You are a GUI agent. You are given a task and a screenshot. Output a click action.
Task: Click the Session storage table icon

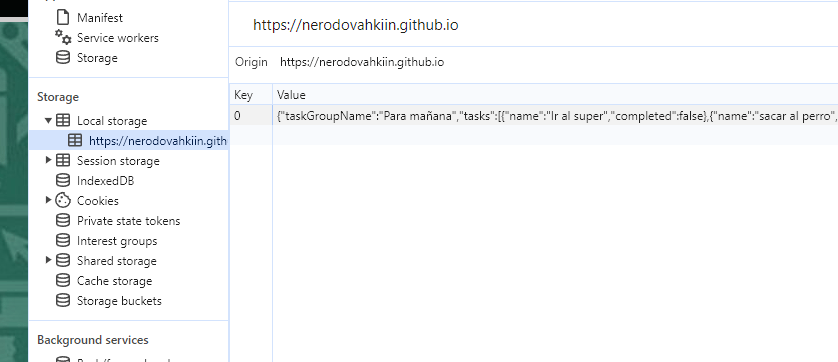63,160
